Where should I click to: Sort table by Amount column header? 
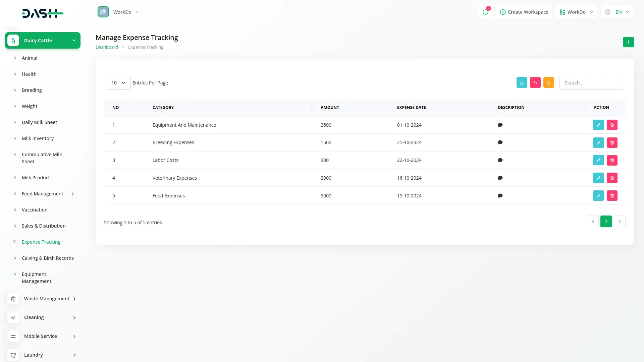(x=330, y=108)
